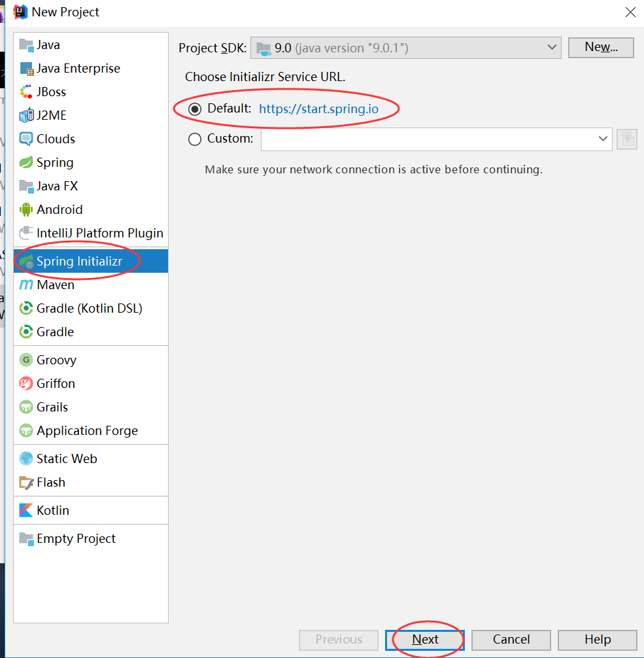Select Flash label in list

(x=51, y=483)
